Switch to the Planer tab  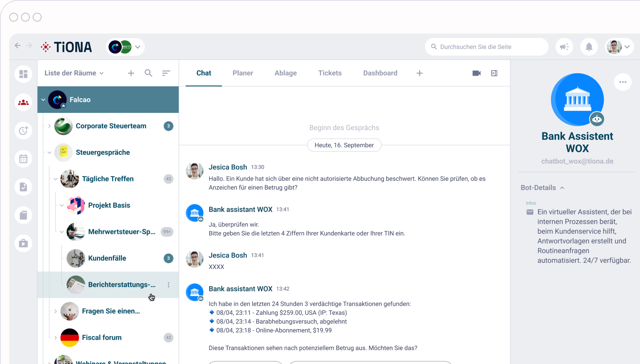pyautogui.click(x=243, y=73)
